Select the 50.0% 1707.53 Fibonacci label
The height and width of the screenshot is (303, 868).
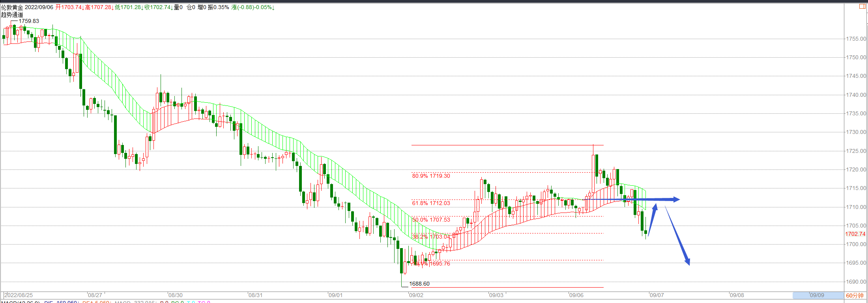pyautogui.click(x=431, y=220)
